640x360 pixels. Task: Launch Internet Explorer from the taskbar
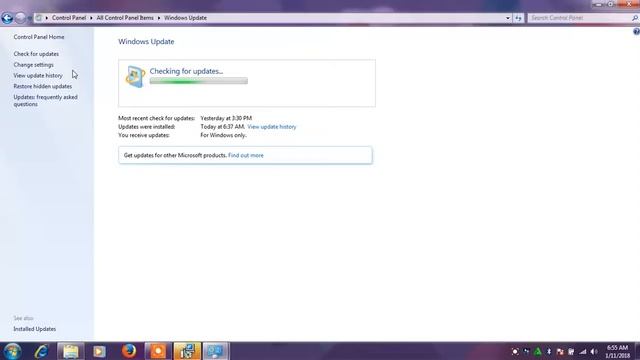41,351
